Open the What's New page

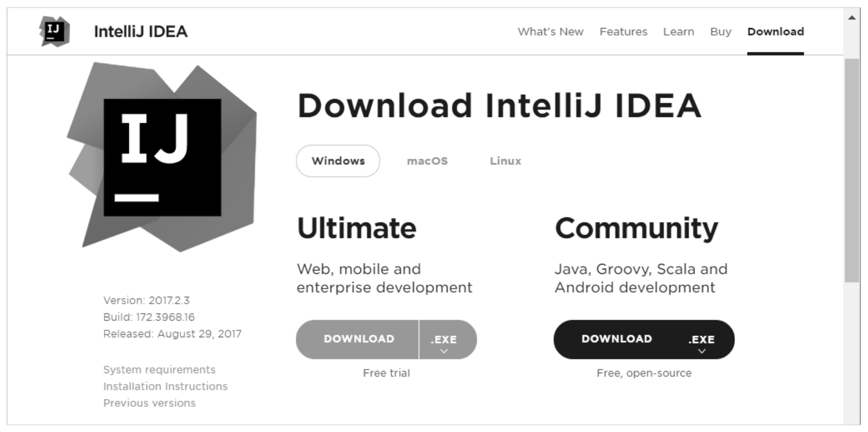(x=550, y=32)
